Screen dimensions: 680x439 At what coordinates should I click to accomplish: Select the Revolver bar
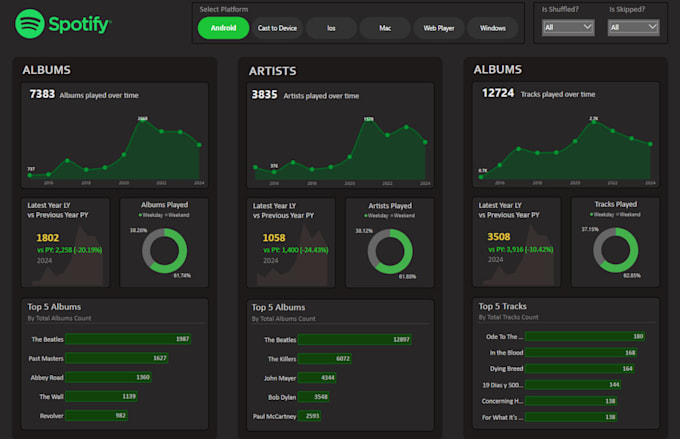click(x=96, y=415)
